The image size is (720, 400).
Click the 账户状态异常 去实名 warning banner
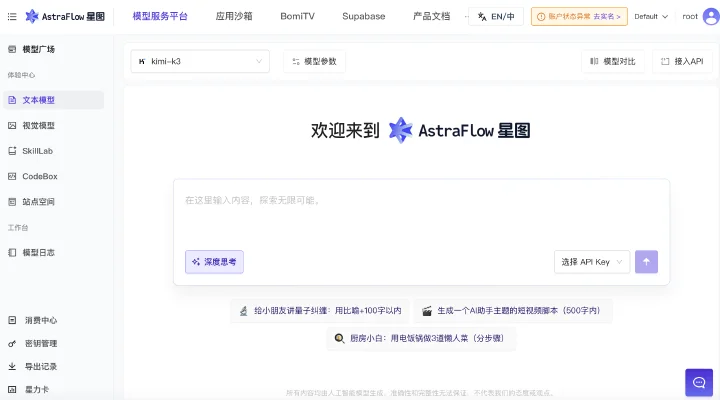(x=579, y=17)
